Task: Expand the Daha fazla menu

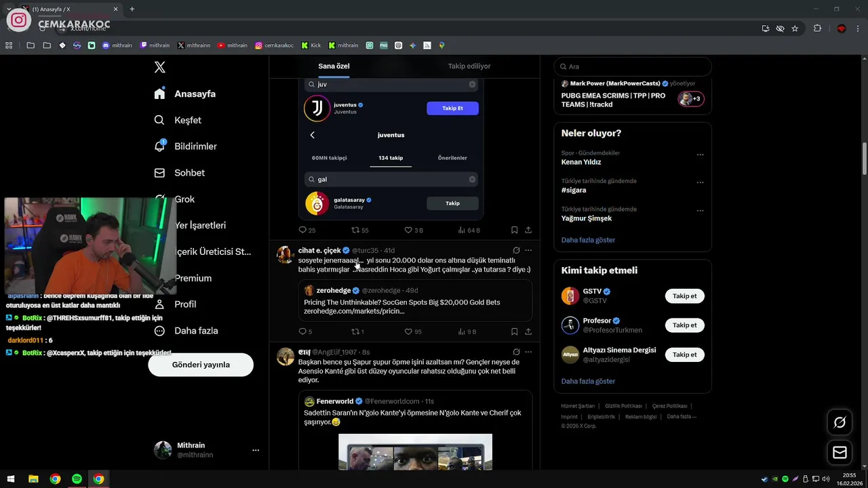Action: (x=186, y=331)
